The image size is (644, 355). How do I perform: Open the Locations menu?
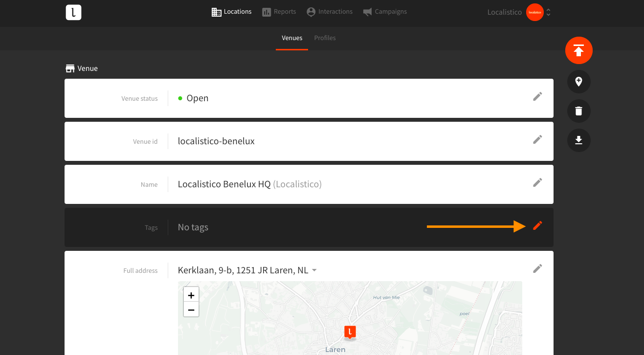(x=232, y=12)
